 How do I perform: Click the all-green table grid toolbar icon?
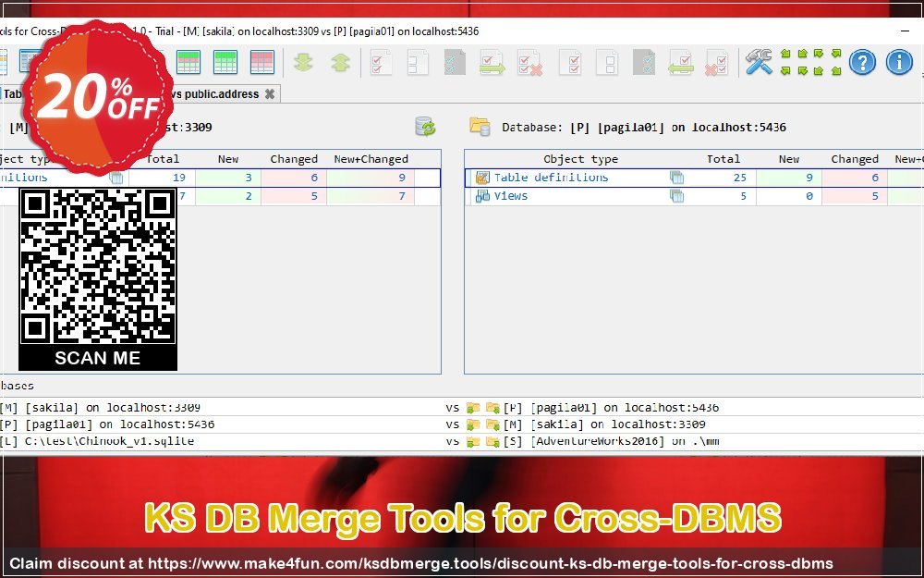pyautogui.click(x=225, y=62)
